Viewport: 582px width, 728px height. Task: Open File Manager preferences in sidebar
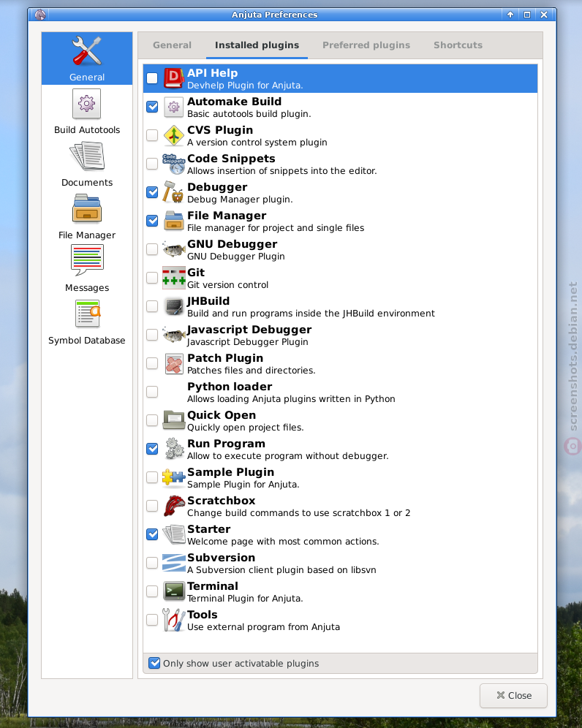click(87, 209)
